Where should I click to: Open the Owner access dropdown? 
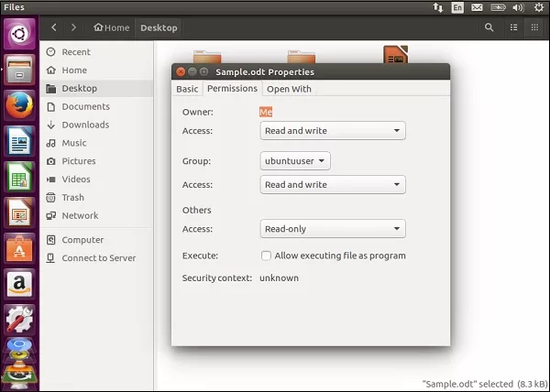tap(332, 131)
